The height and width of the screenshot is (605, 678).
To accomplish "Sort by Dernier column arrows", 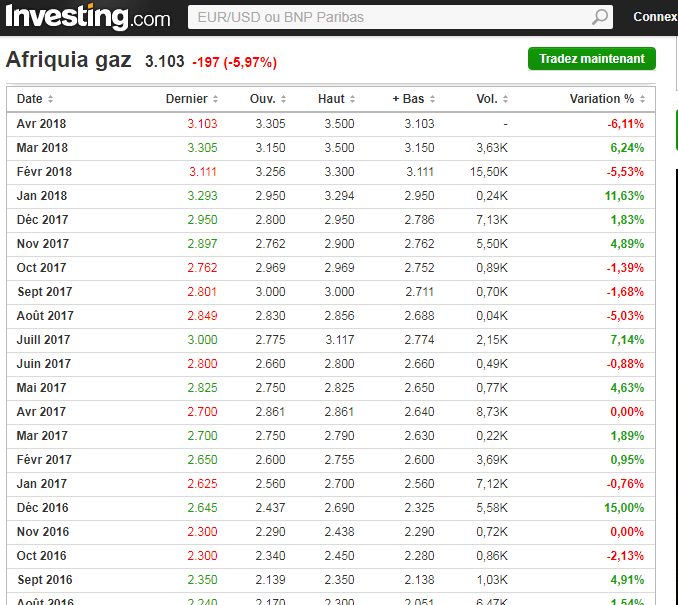I will (216, 99).
